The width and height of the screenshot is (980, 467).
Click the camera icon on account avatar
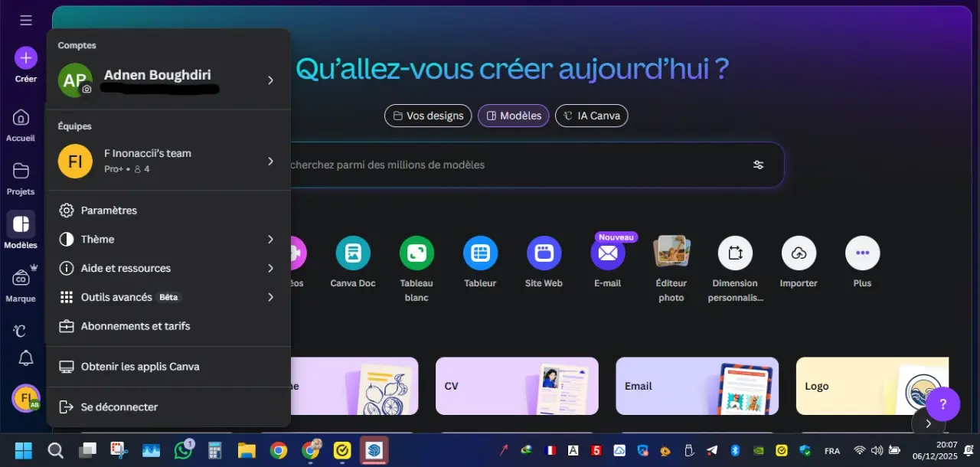coord(87,89)
